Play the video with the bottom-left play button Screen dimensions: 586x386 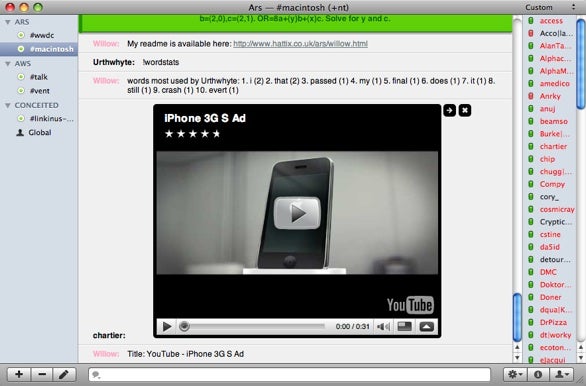(167, 327)
